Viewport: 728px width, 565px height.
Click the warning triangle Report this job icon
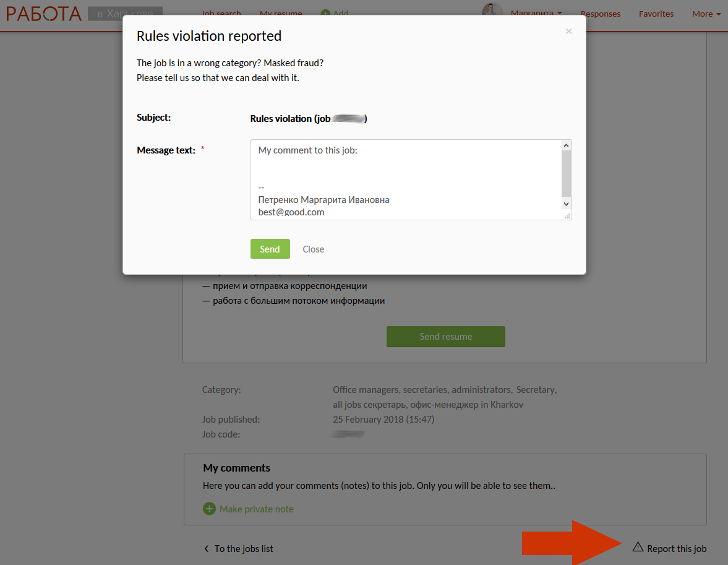pos(638,547)
